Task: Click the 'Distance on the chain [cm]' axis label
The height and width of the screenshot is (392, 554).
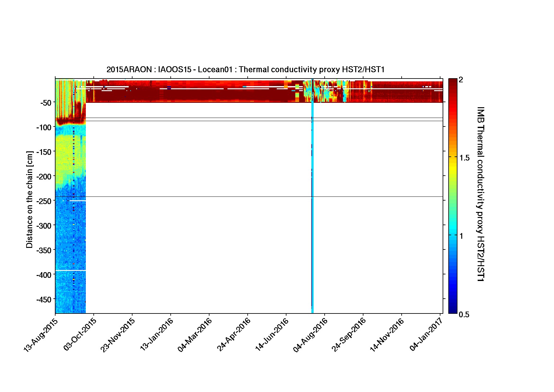Action: pos(29,200)
